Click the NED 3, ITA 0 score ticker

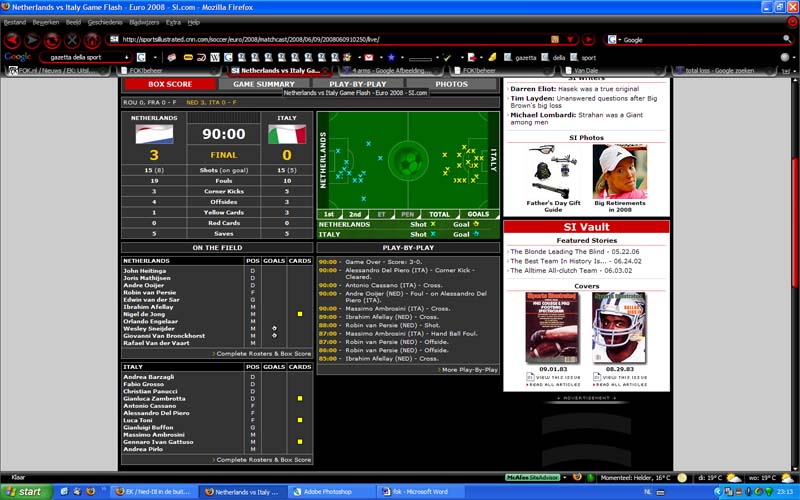(x=211, y=103)
